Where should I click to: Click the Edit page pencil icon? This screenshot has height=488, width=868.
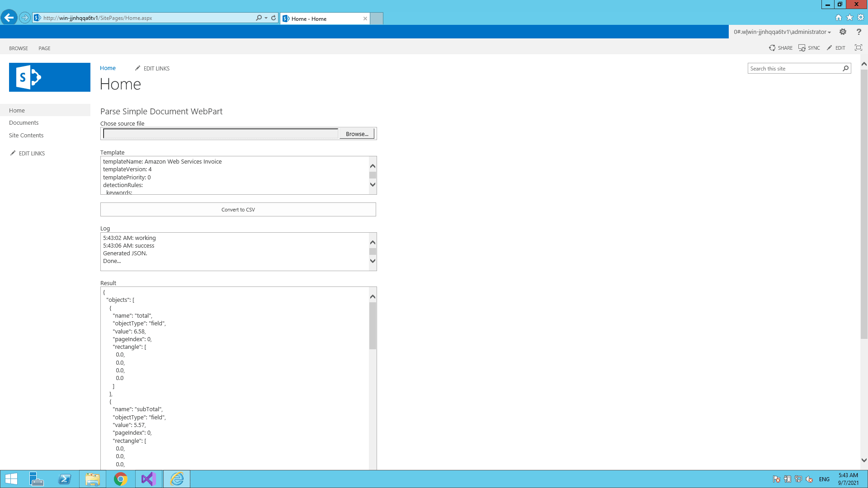coord(830,48)
